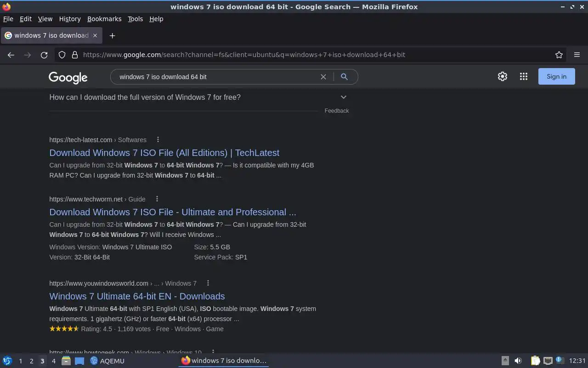Open 'Download Windows 7 ISO File (All Editions)' link
The image size is (588, 368).
pyautogui.click(x=164, y=153)
